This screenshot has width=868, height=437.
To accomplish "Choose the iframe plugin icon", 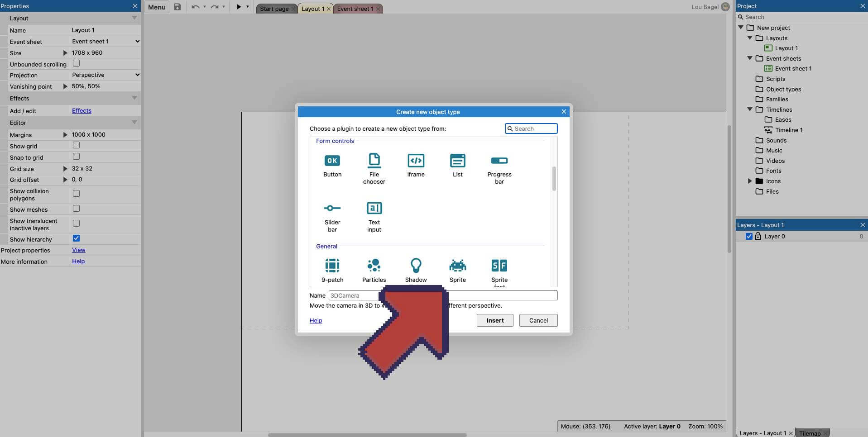I will (x=416, y=161).
